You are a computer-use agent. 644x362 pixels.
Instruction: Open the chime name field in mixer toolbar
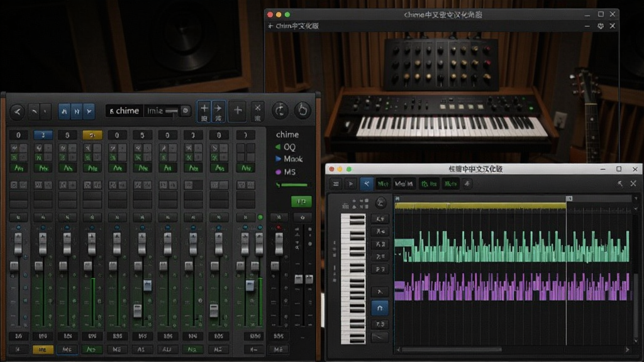[125, 111]
